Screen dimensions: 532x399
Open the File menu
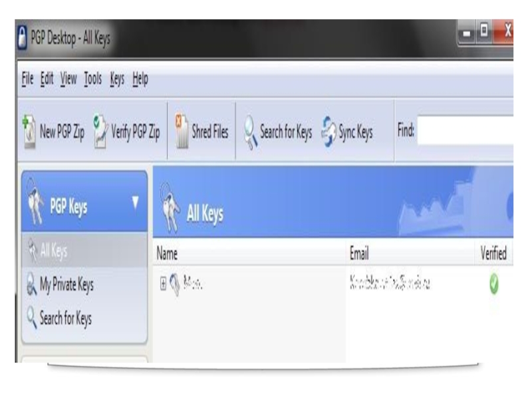tap(27, 78)
